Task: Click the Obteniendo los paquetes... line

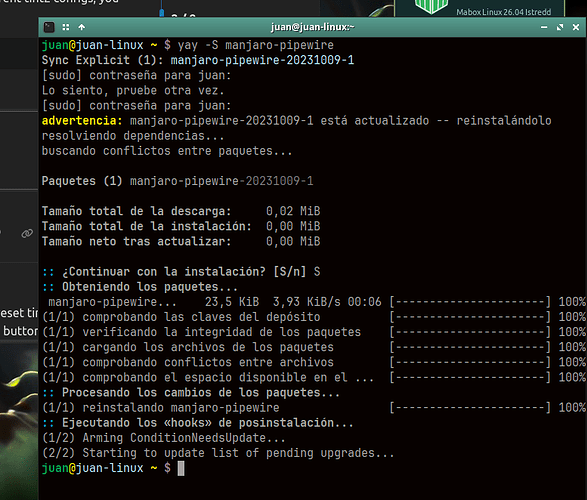Action: [x=140, y=287]
